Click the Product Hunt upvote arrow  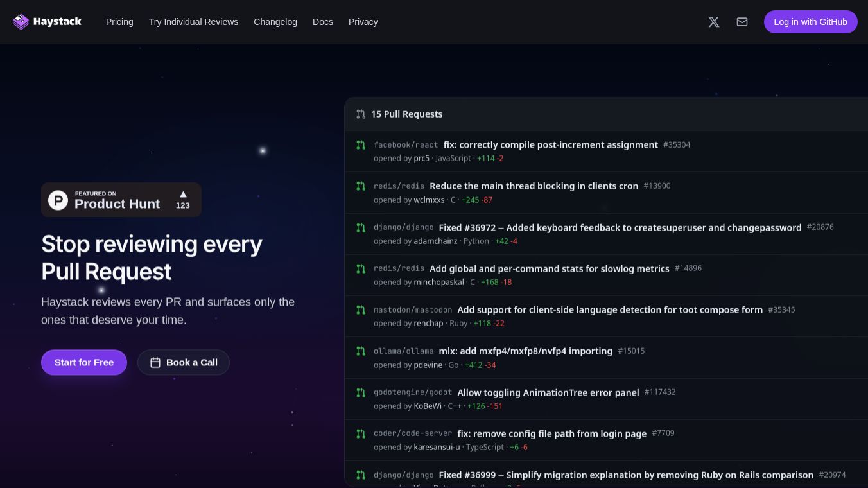tap(183, 194)
